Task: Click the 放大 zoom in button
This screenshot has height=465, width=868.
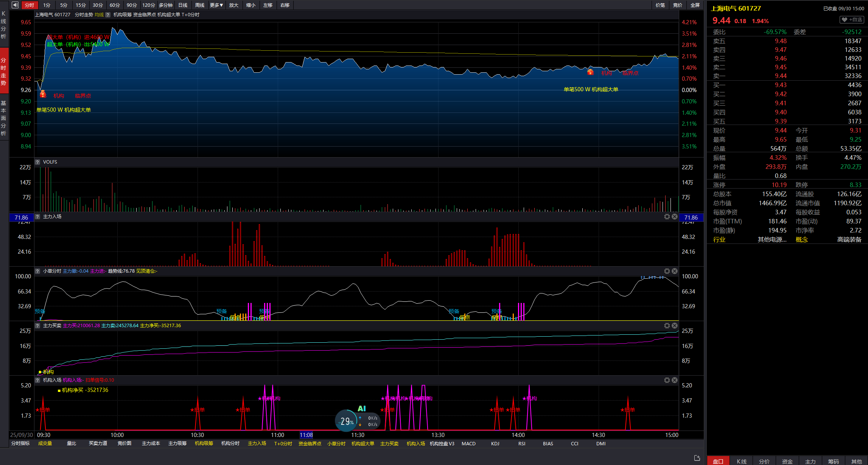Action: (x=234, y=5)
